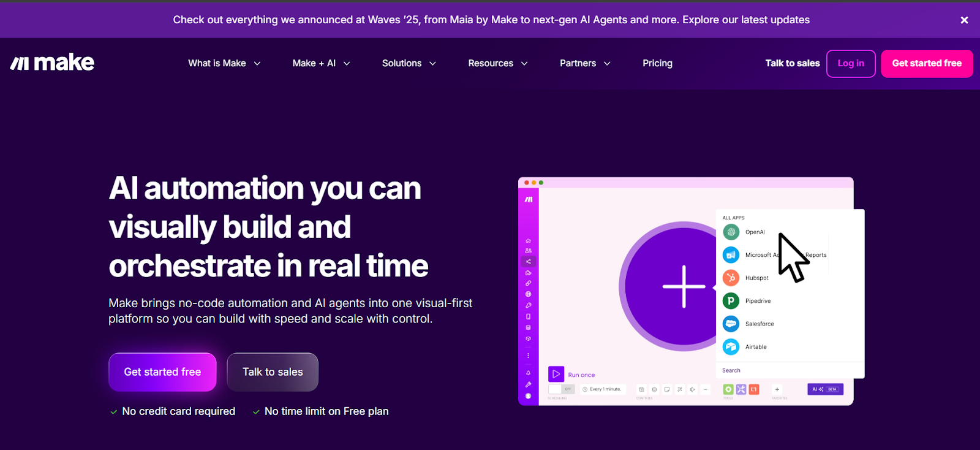The image size is (980, 450).
Task: Open Devices phone icon in sidebar
Action: 528,316
